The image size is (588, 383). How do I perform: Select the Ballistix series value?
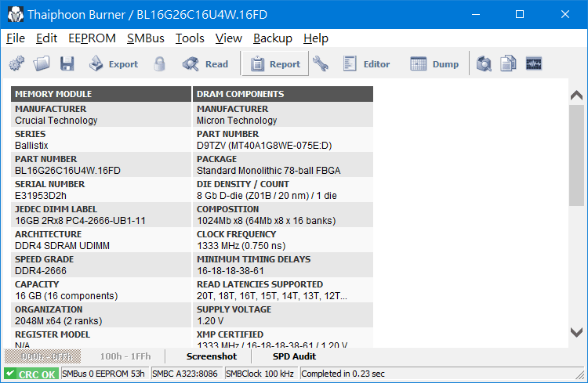coord(31,146)
